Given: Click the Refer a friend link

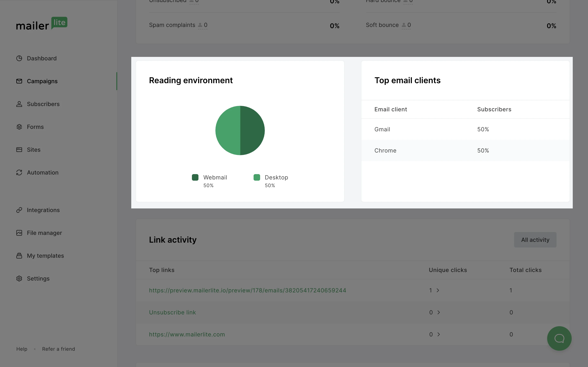Looking at the screenshot, I should (59, 349).
